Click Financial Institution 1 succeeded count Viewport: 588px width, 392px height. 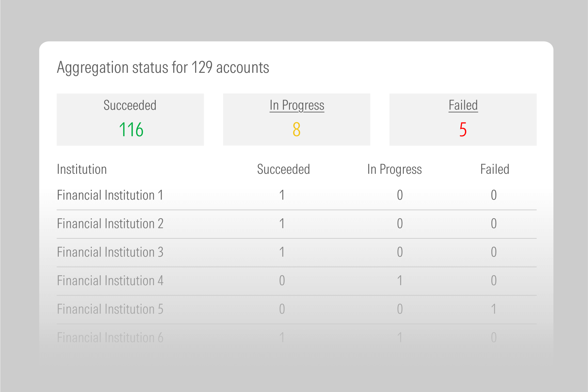pyautogui.click(x=282, y=195)
